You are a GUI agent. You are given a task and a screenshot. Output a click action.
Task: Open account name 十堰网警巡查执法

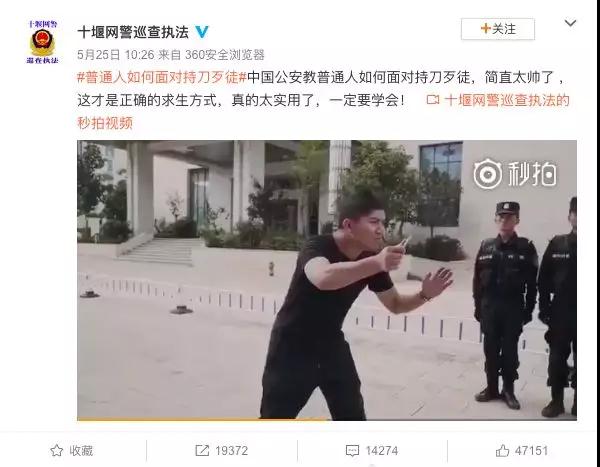tap(133, 32)
